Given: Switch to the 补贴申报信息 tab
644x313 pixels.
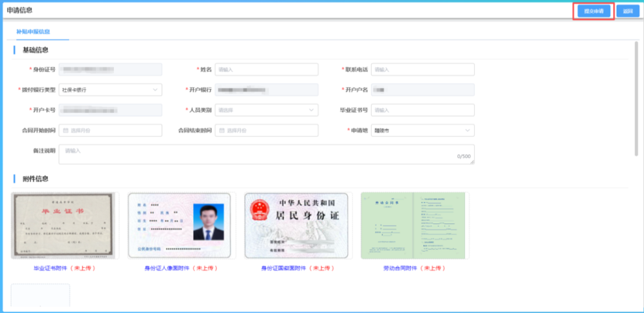Looking at the screenshot, I should coord(33,32).
